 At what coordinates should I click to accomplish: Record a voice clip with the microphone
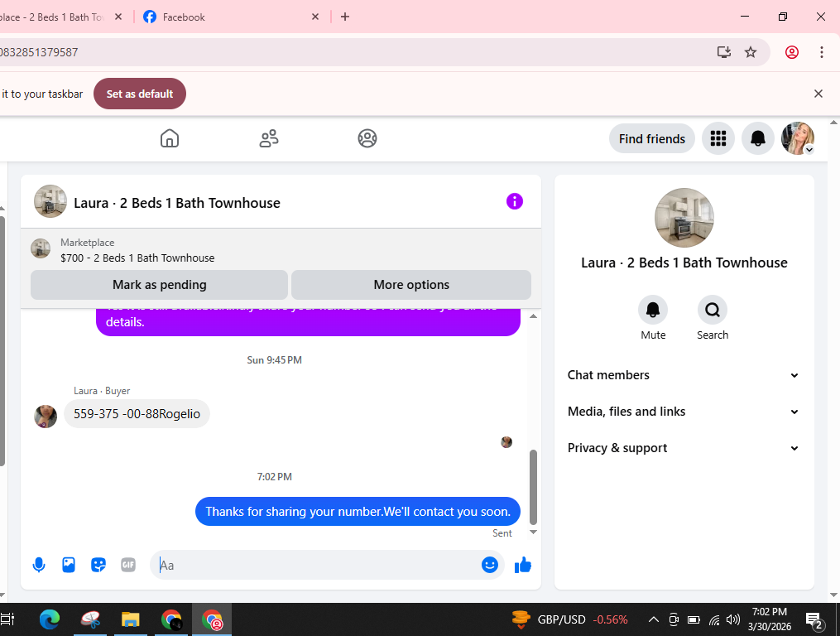pyautogui.click(x=39, y=565)
